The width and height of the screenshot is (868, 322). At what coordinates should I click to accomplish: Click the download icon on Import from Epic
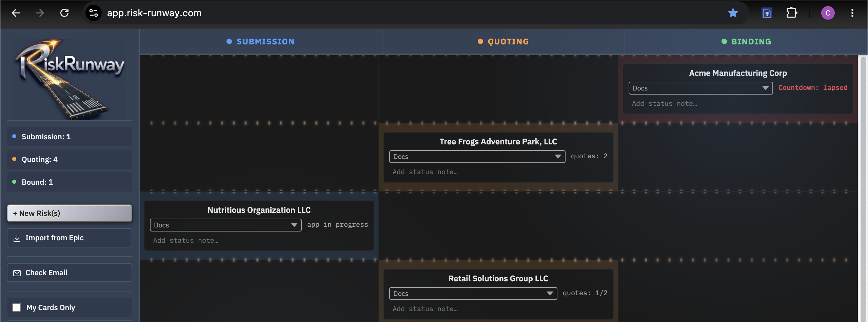click(17, 238)
